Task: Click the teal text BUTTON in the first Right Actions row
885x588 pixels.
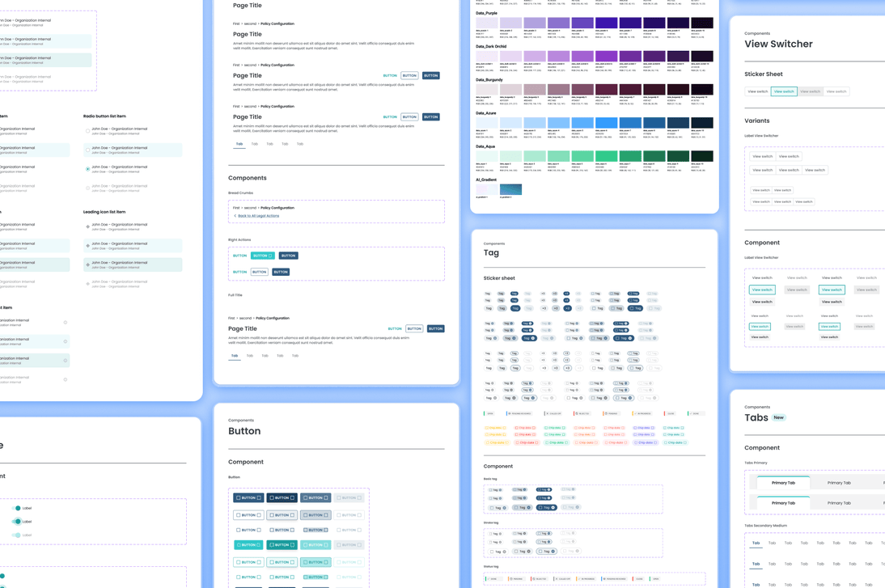Action: 240,256
